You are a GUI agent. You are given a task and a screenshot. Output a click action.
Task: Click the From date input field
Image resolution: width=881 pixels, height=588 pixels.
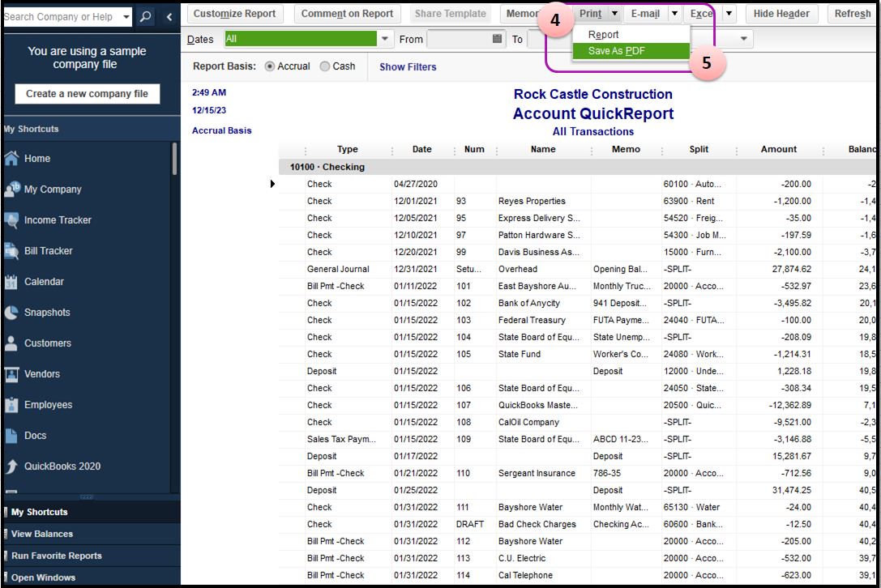click(x=459, y=39)
